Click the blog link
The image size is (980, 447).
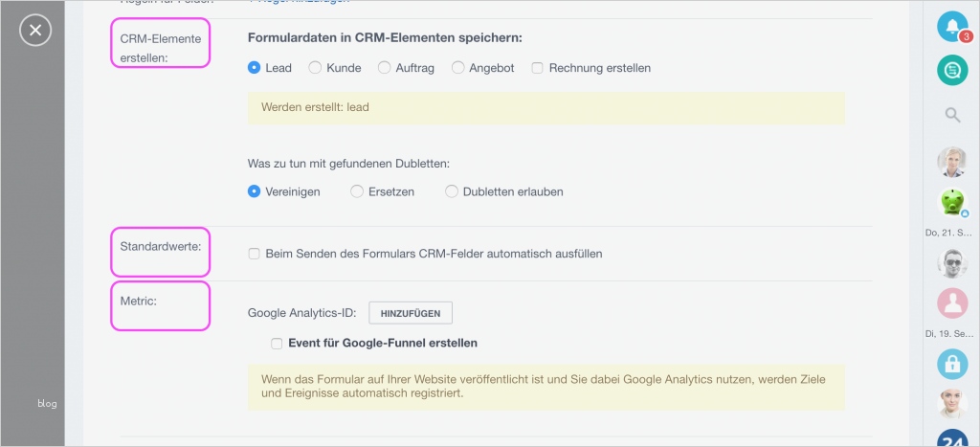tap(47, 404)
